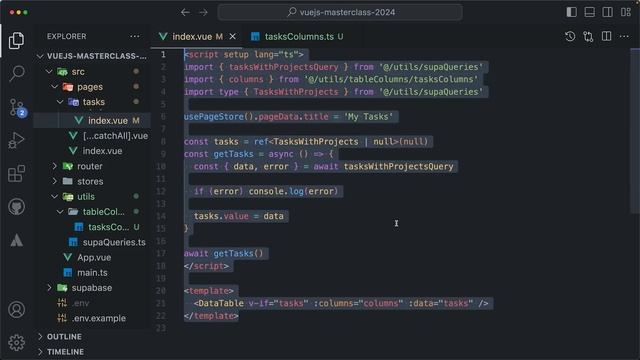Image resolution: width=640 pixels, height=360 pixels.
Task: Open main.ts file
Action: [x=92, y=273]
